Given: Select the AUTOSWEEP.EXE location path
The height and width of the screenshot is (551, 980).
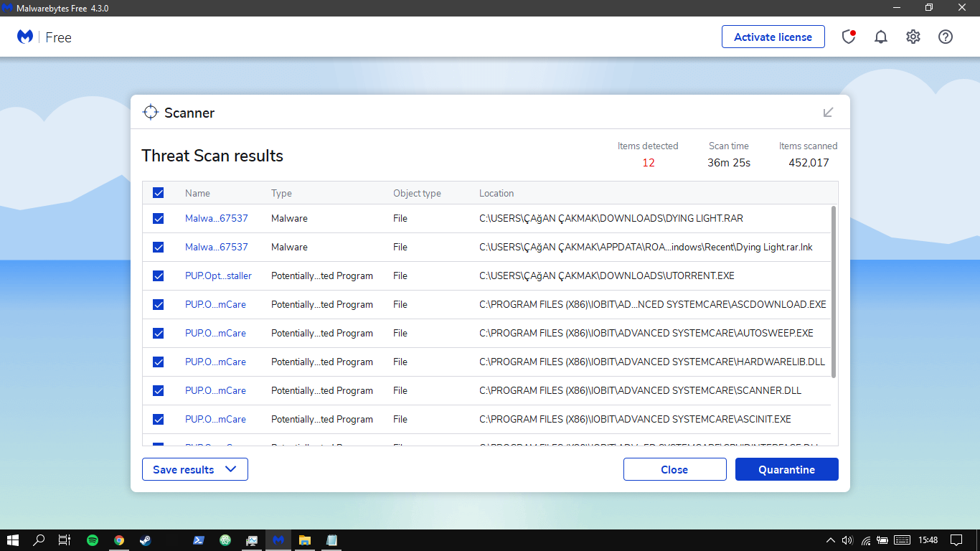Looking at the screenshot, I should [x=646, y=333].
